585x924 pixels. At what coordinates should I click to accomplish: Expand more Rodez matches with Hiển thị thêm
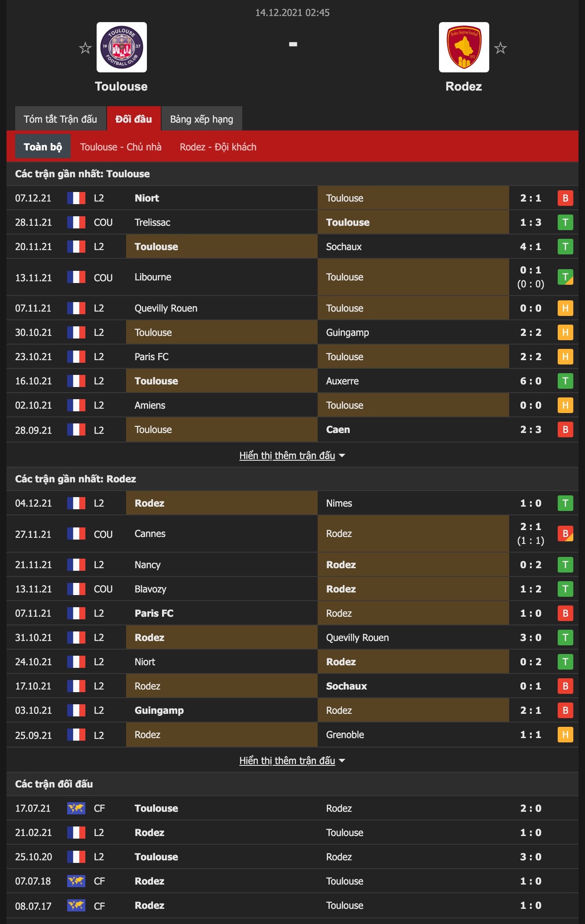pyautogui.click(x=292, y=761)
